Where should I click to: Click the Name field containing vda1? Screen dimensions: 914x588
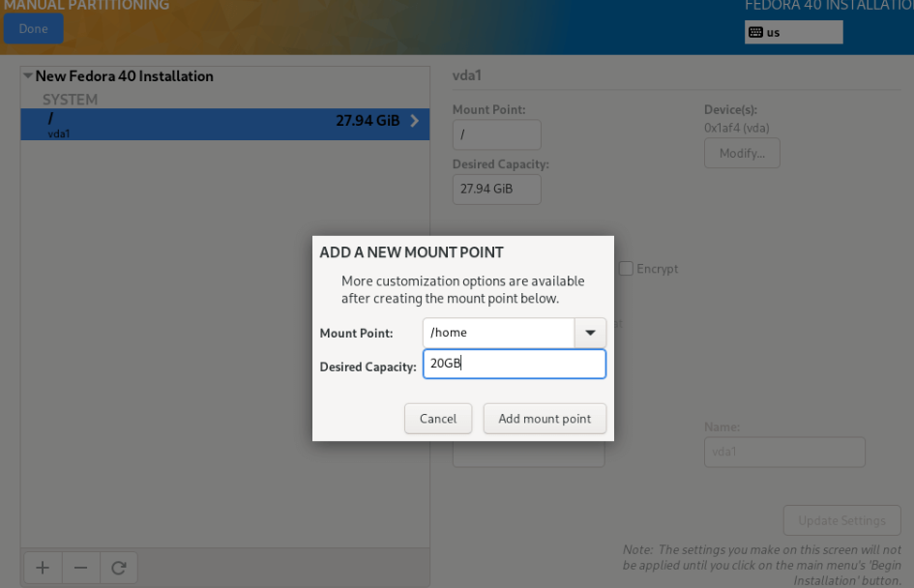point(784,453)
